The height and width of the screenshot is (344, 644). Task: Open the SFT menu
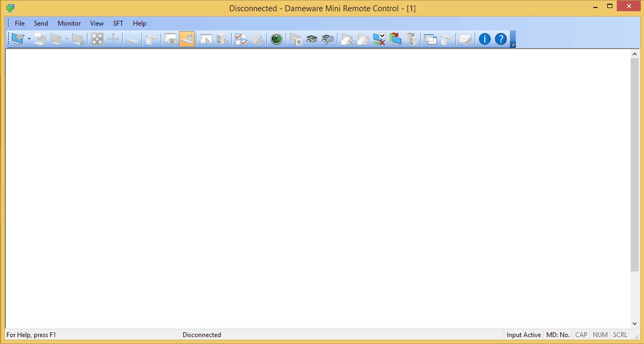click(118, 23)
